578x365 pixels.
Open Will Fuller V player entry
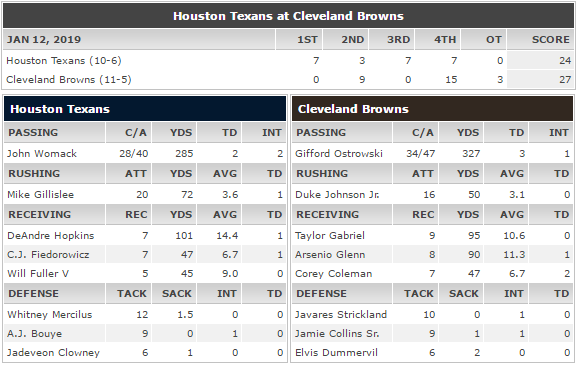click(38, 274)
